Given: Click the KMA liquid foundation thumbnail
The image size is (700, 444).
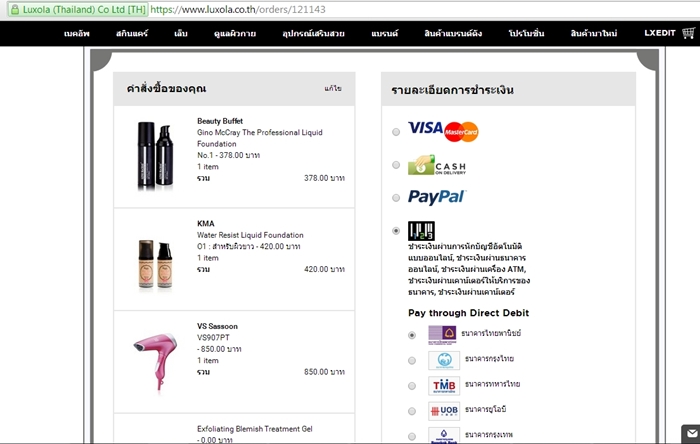Looking at the screenshot, I should pos(155,264).
